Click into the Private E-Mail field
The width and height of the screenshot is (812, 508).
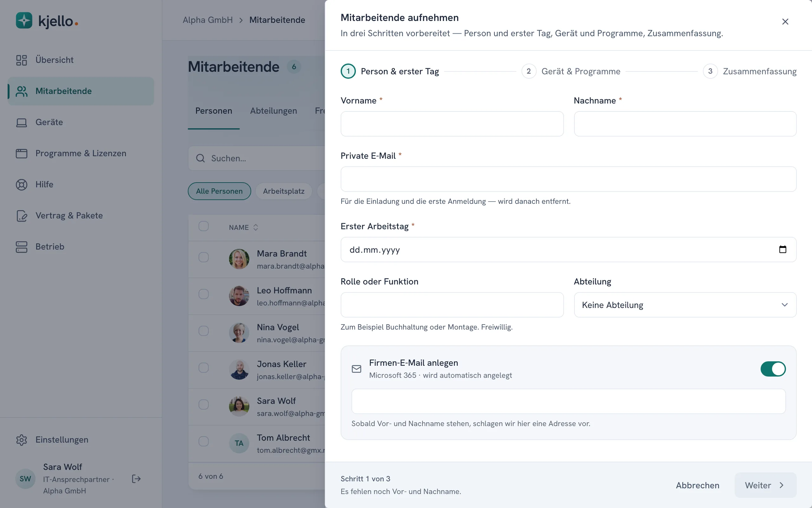[x=568, y=179]
